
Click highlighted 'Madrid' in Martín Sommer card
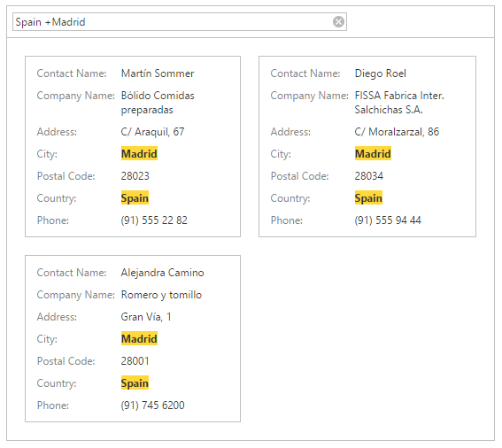point(139,154)
